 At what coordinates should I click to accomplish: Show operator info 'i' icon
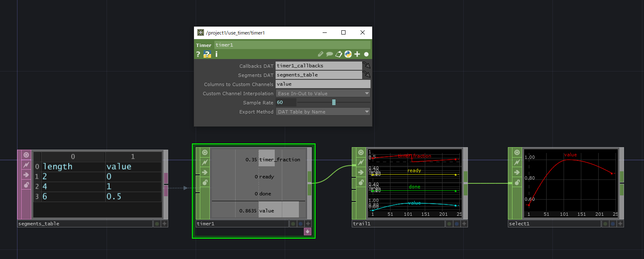pos(216,54)
